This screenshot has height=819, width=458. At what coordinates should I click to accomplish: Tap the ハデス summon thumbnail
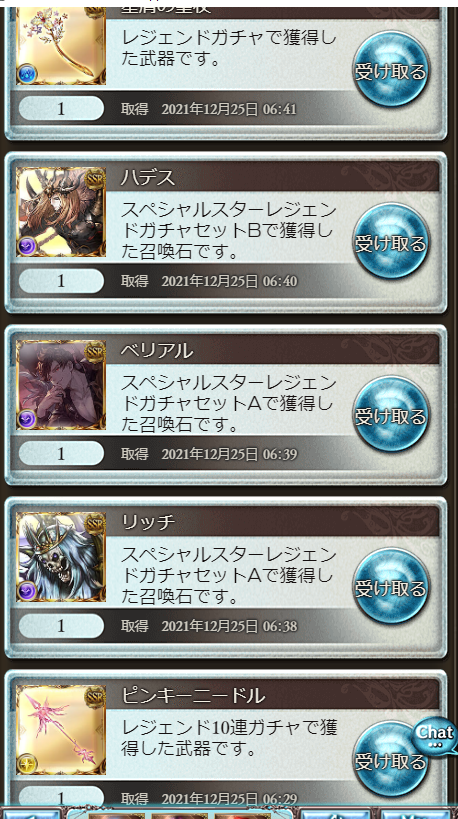[x=61, y=212]
